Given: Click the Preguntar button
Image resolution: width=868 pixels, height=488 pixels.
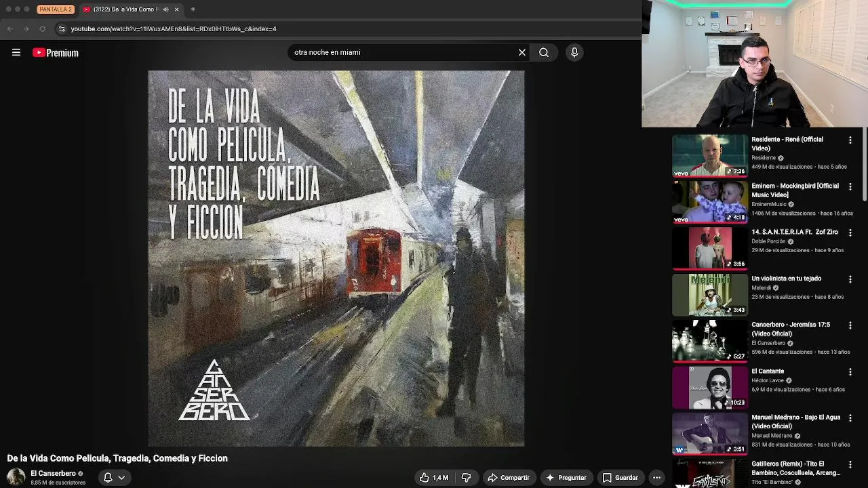Looking at the screenshot, I should click(566, 478).
